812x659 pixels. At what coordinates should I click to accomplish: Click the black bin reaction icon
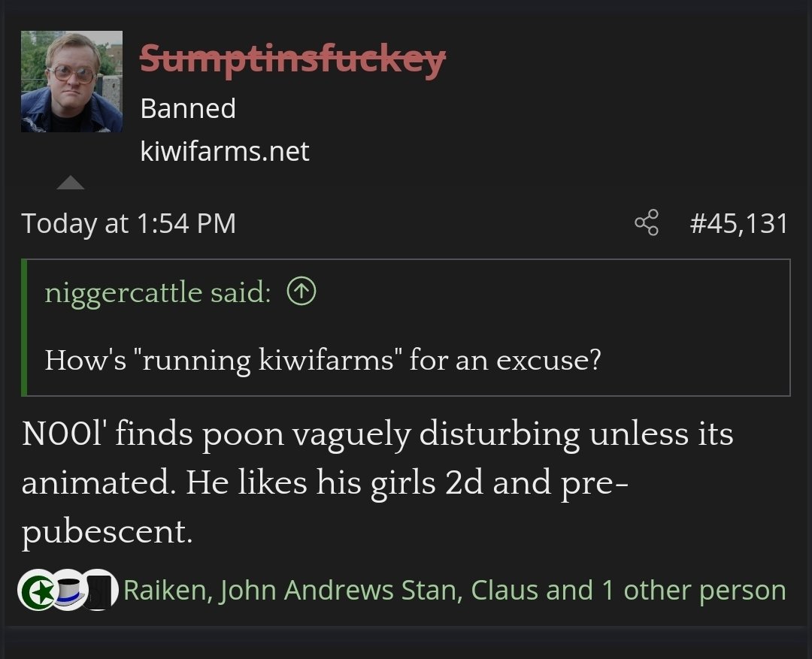tap(101, 590)
